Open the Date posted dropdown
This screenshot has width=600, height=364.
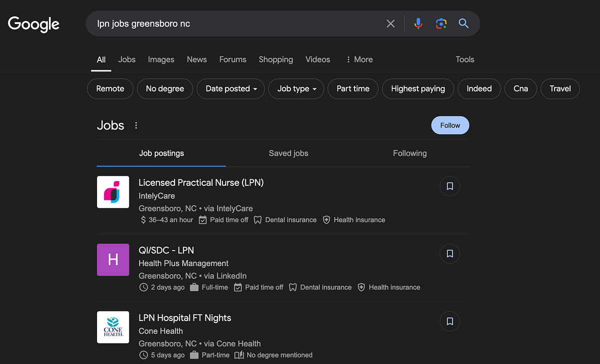(230, 88)
